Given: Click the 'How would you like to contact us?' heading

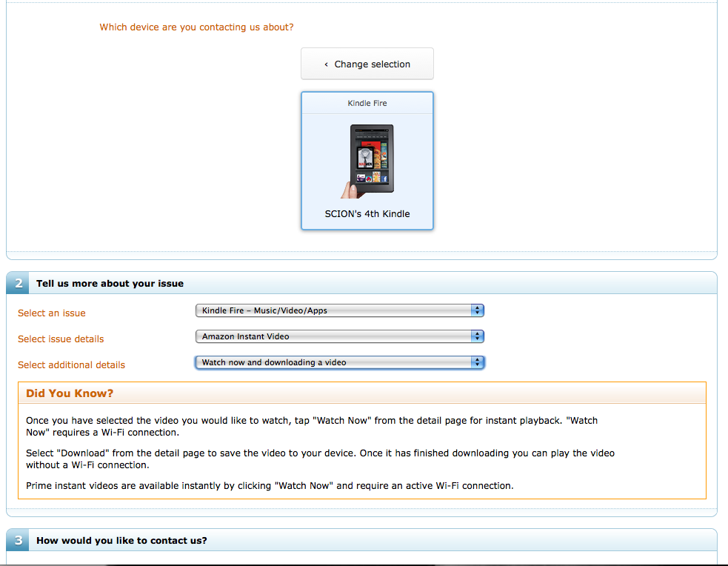Looking at the screenshot, I should coord(121,541).
